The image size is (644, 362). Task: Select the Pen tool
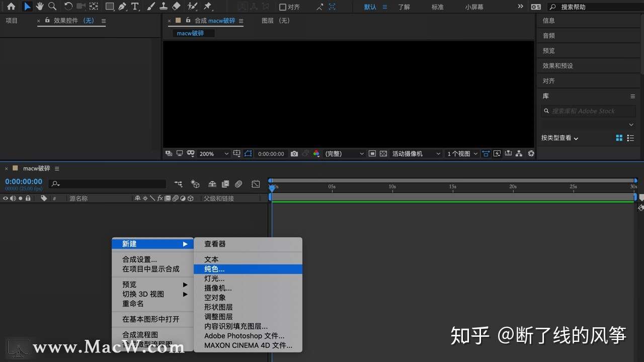click(122, 7)
